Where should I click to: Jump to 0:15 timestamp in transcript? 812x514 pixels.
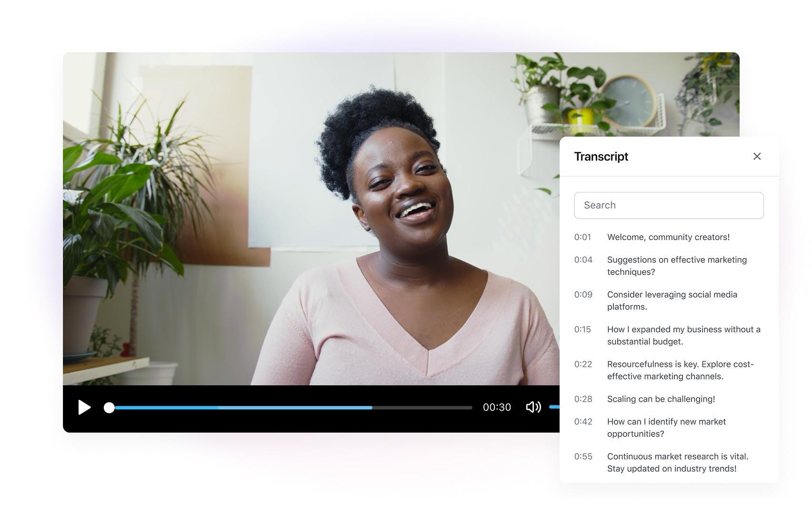point(582,329)
